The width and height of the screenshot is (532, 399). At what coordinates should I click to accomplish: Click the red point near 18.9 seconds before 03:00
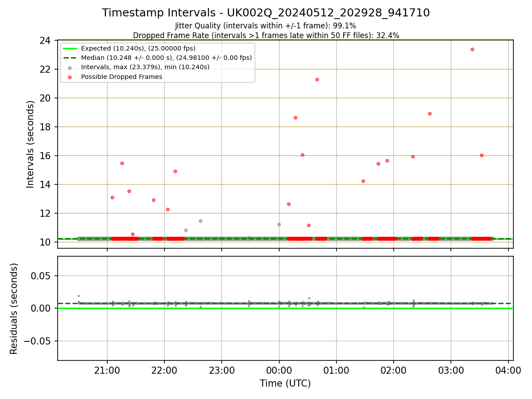[430, 113]
